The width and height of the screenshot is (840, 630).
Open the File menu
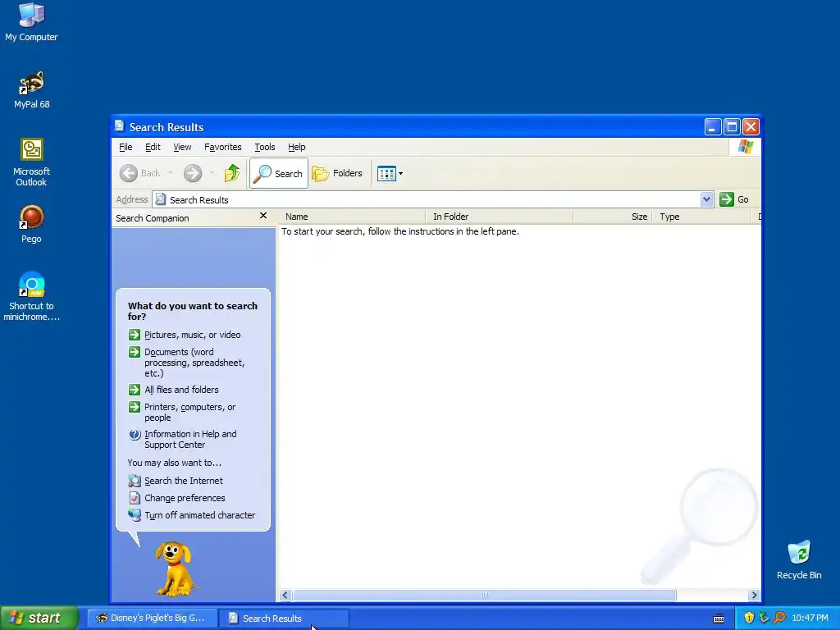click(126, 147)
